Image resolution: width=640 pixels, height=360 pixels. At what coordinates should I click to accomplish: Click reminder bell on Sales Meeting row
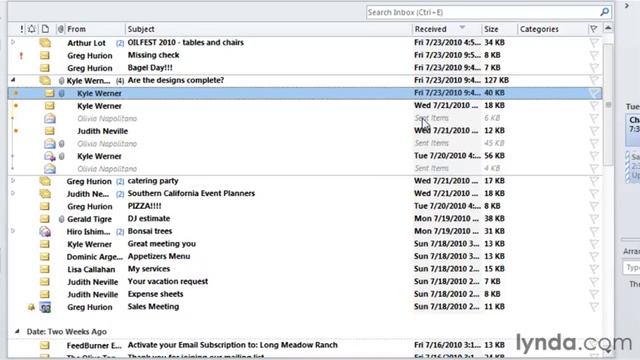pos(31,307)
